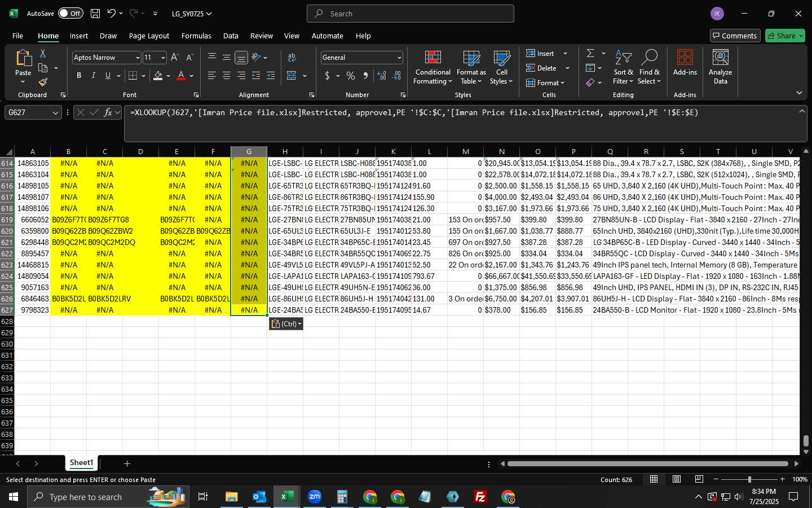This screenshot has height=508, width=812.
Task: Open the Add-ins icon
Action: 685,63
